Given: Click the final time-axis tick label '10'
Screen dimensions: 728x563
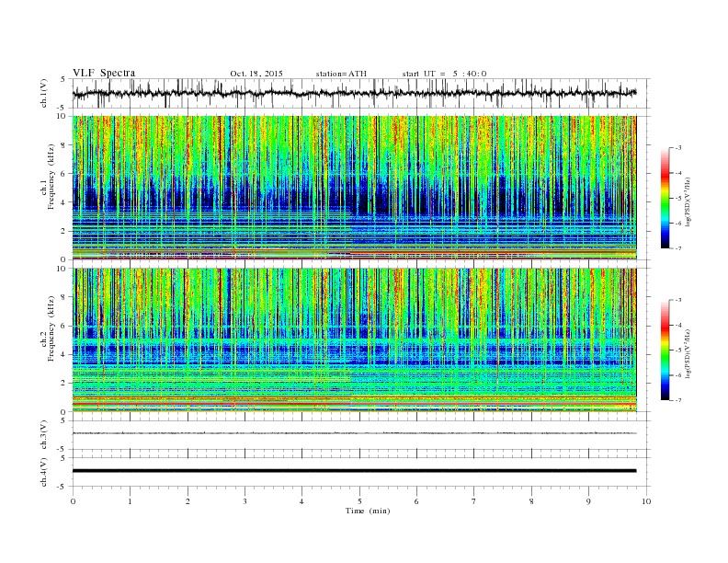Looking at the screenshot, I should coord(646,501).
